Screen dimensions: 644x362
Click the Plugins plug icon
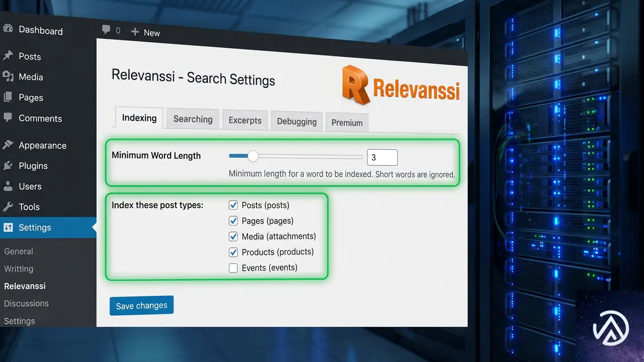pos(8,165)
